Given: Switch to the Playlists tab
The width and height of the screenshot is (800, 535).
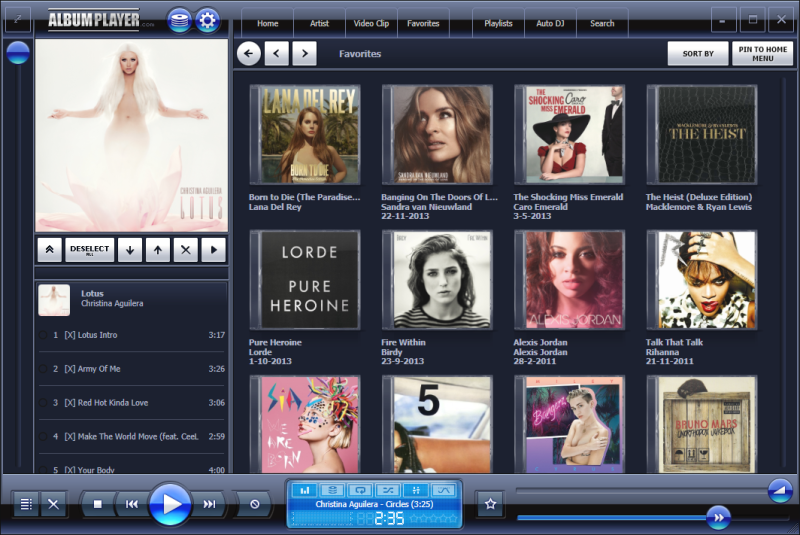Looking at the screenshot, I should click(x=498, y=23).
